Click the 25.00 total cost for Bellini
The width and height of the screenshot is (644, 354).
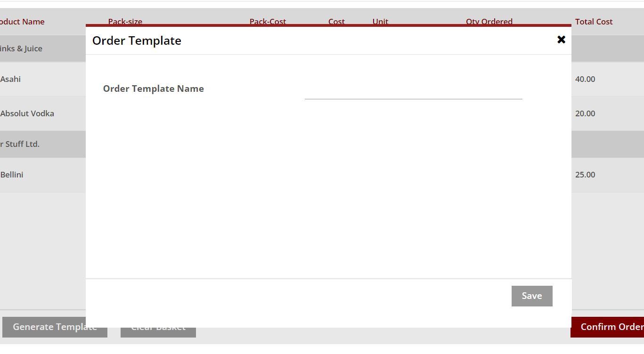[x=585, y=175]
